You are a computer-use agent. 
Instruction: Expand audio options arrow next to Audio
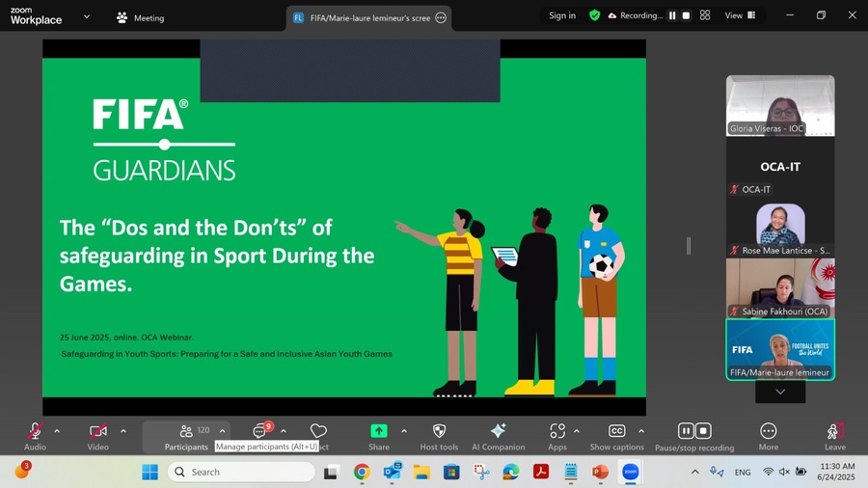point(57,431)
